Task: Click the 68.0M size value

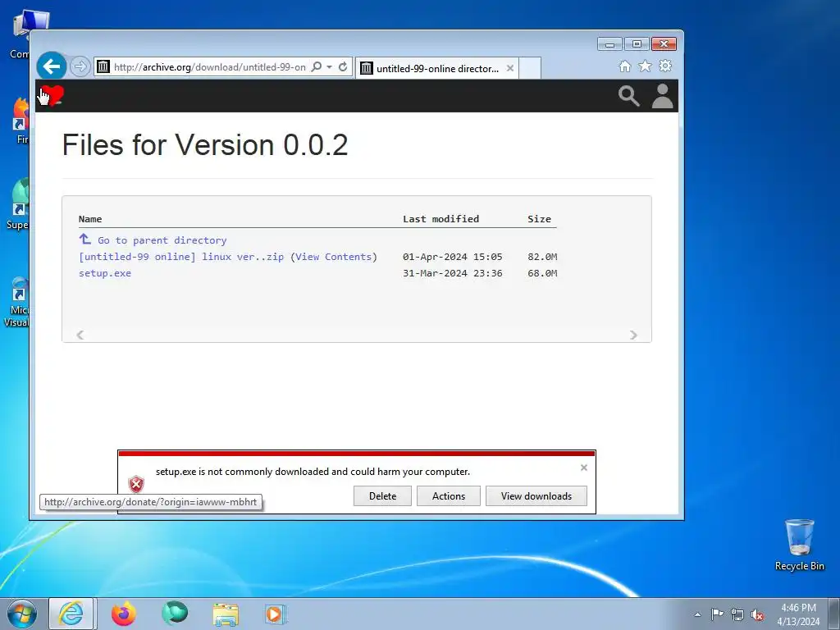Action: pos(542,273)
